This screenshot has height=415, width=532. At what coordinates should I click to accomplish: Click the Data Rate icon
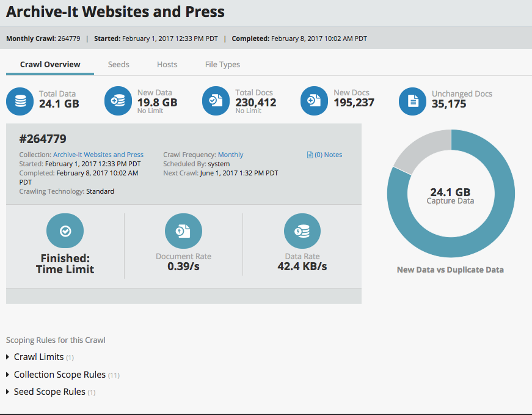[302, 231]
